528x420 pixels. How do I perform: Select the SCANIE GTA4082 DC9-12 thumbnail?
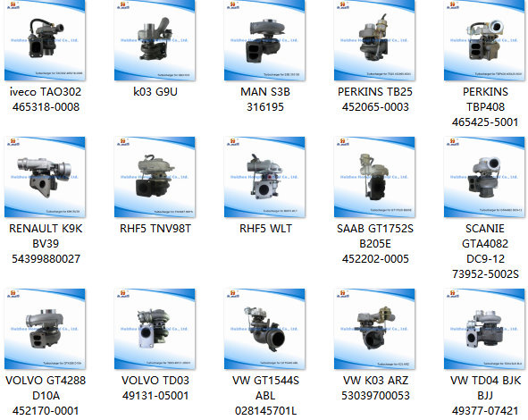coord(484,177)
